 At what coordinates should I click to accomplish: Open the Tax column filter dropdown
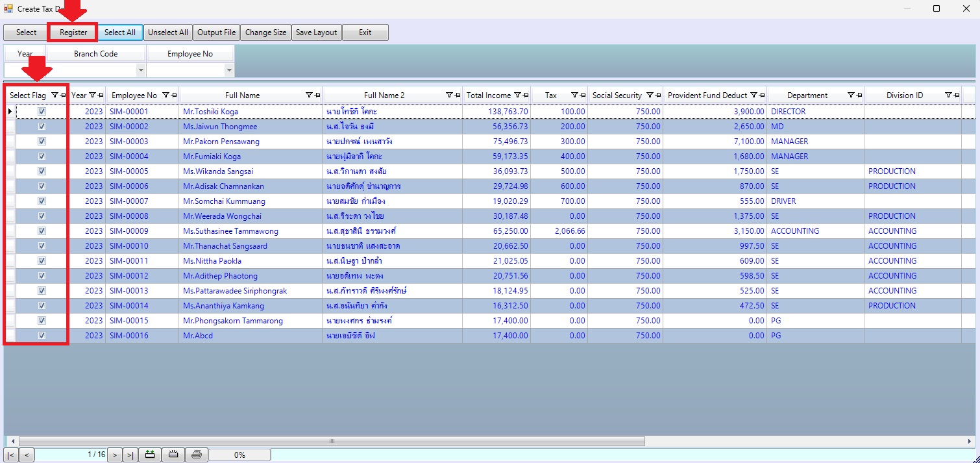(x=574, y=95)
